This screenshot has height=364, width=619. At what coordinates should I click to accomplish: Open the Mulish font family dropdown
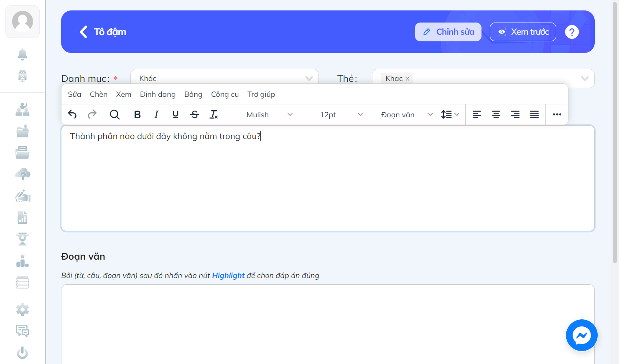[x=270, y=114]
